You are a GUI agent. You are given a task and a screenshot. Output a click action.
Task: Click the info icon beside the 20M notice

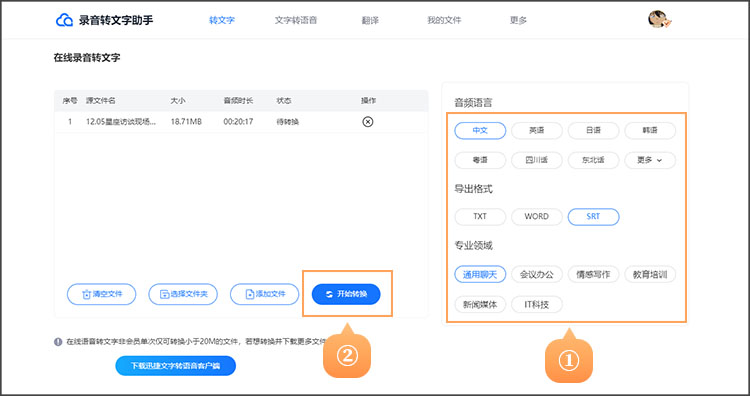click(x=58, y=341)
